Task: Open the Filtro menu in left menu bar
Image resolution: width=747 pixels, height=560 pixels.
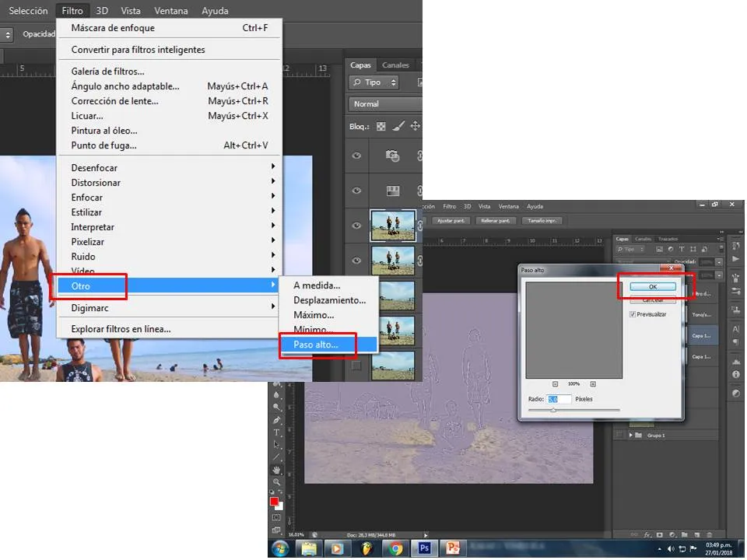Action: pos(72,10)
